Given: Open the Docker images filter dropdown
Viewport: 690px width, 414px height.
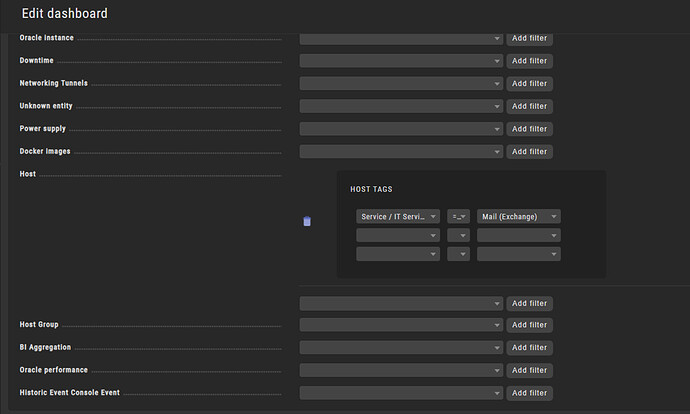Looking at the screenshot, I should 401,152.
